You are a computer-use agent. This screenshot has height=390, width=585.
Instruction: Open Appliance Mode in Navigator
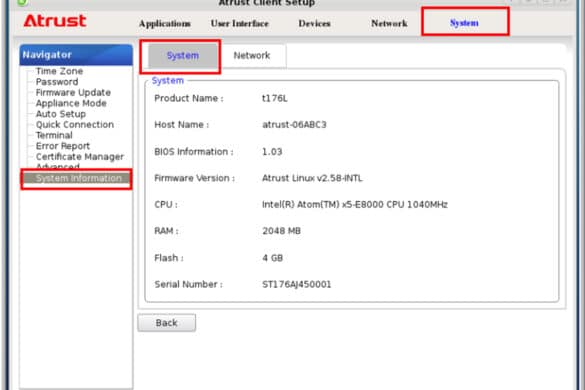(x=71, y=103)
